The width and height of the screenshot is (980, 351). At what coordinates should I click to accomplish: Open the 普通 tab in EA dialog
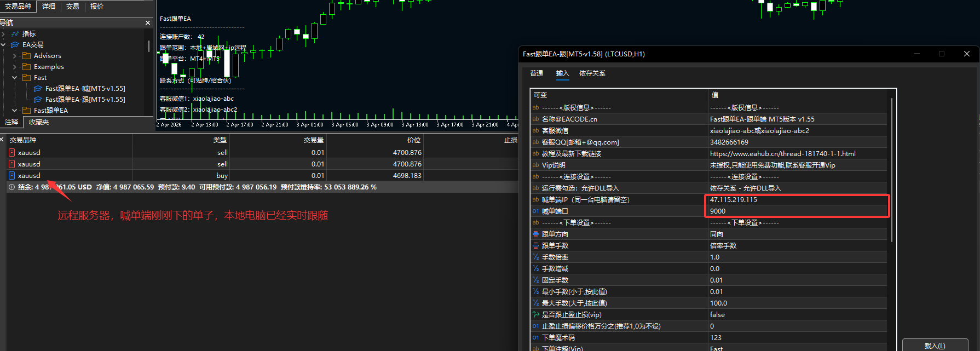pos(537,73)
